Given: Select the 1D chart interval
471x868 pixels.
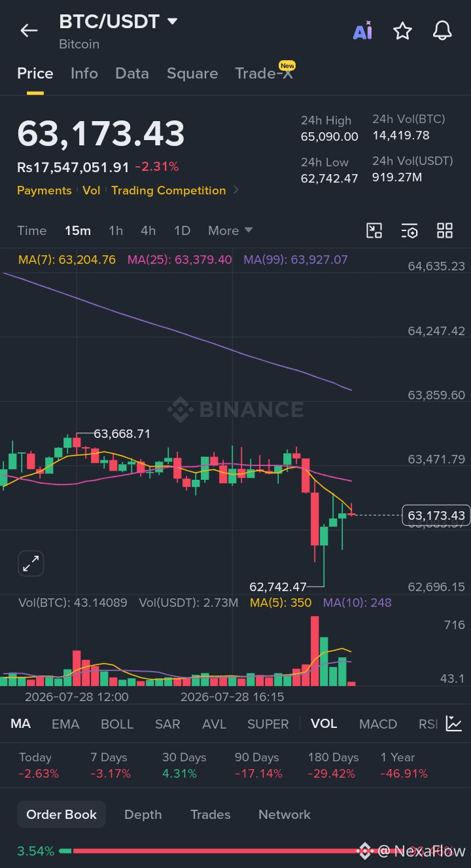Looking at the screenshot, I should click(x=182, y=230).
